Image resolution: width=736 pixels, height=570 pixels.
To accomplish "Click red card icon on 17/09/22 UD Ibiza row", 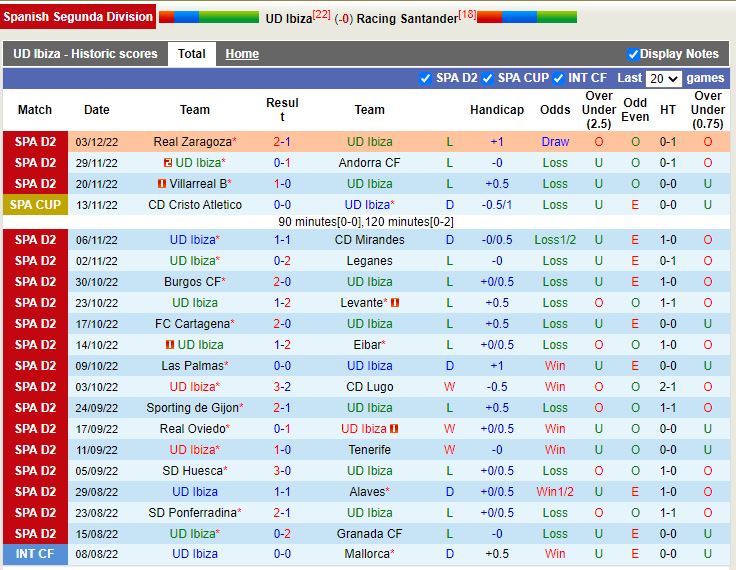I will tap(395, 429).
